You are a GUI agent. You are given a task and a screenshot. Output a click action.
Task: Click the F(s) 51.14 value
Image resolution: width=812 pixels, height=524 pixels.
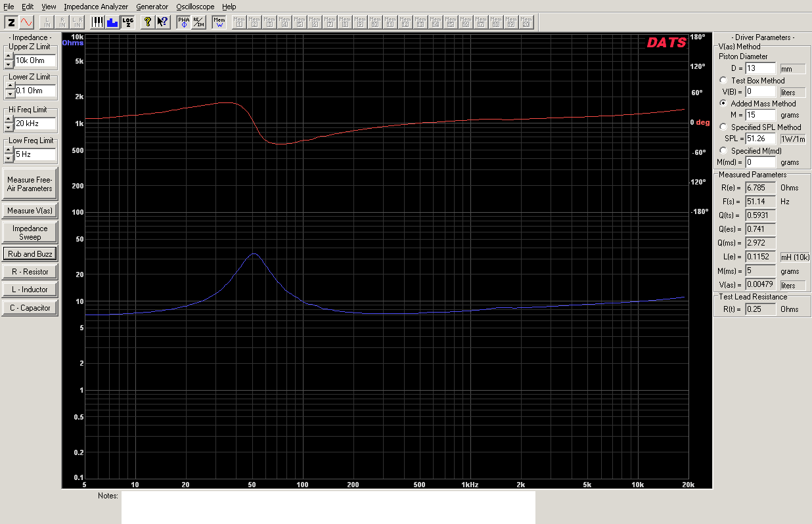point(761,202)
